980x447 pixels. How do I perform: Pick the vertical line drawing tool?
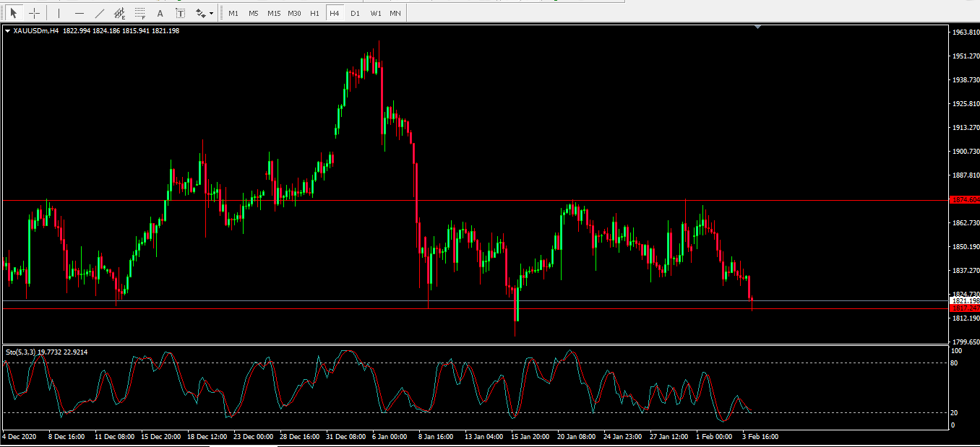tap(59, 13)
